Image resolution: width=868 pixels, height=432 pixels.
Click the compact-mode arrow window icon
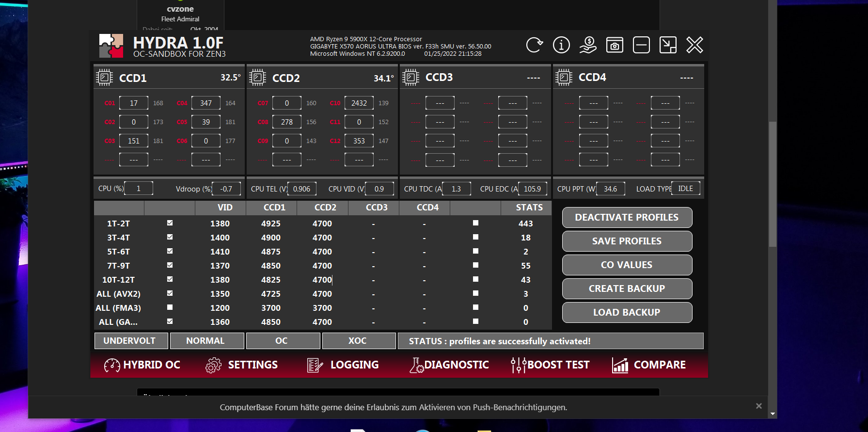coord(668,45)
